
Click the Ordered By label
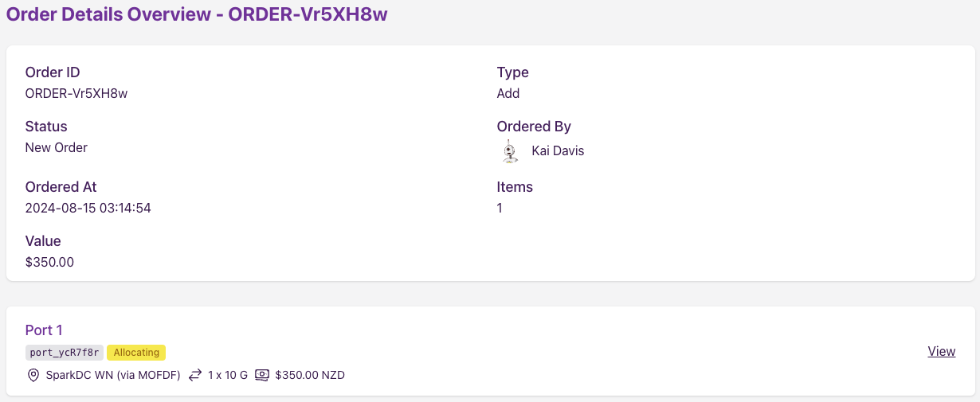point(534,127)
